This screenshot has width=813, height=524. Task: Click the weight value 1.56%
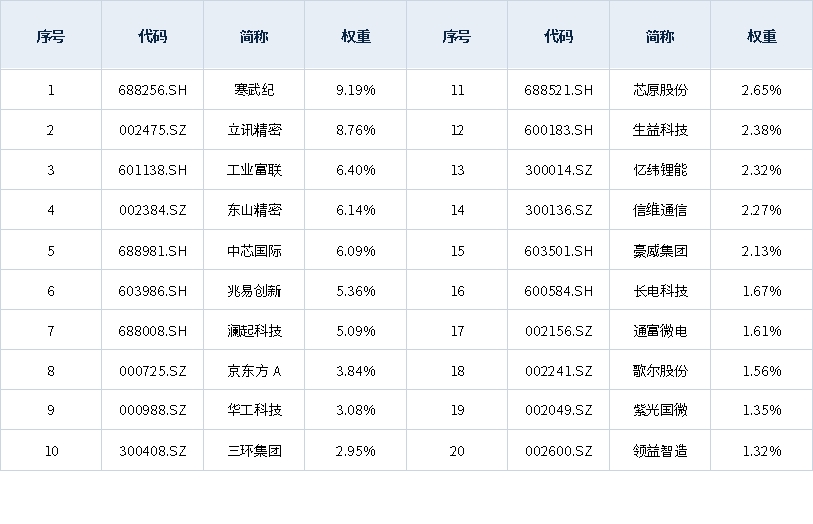762,371
